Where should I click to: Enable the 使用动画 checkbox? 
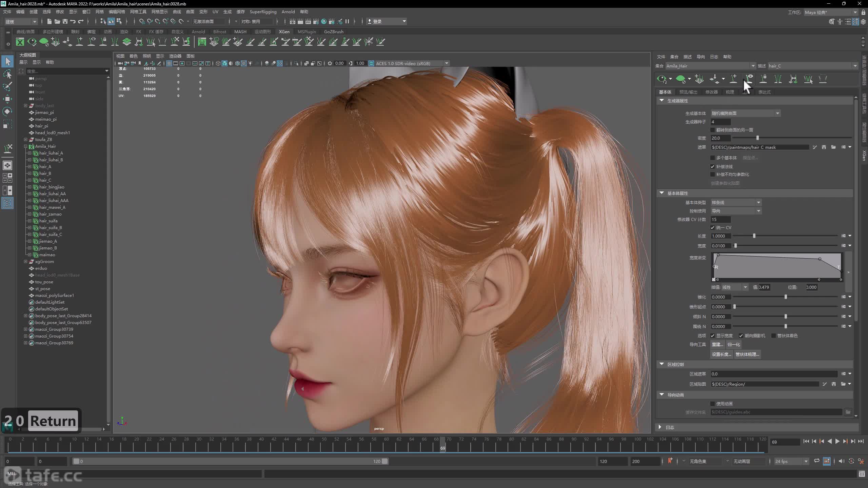point(713,404)
